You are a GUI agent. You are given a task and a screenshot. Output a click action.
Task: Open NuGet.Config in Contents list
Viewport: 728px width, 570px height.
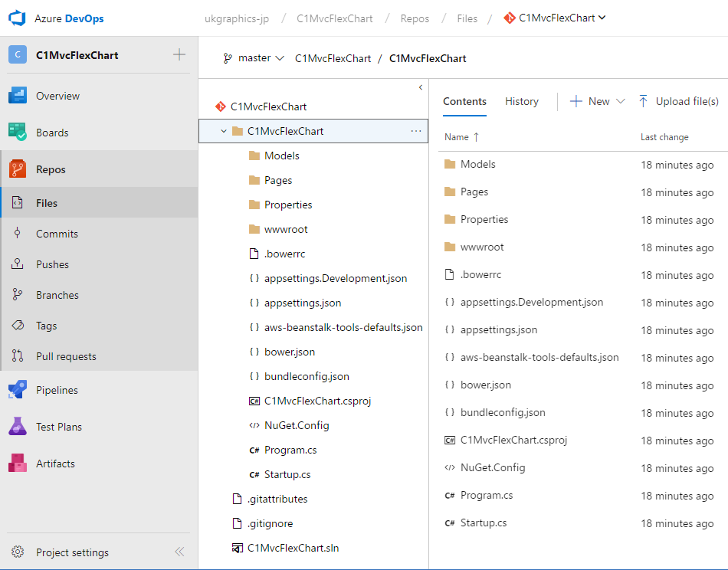[493, 468]
